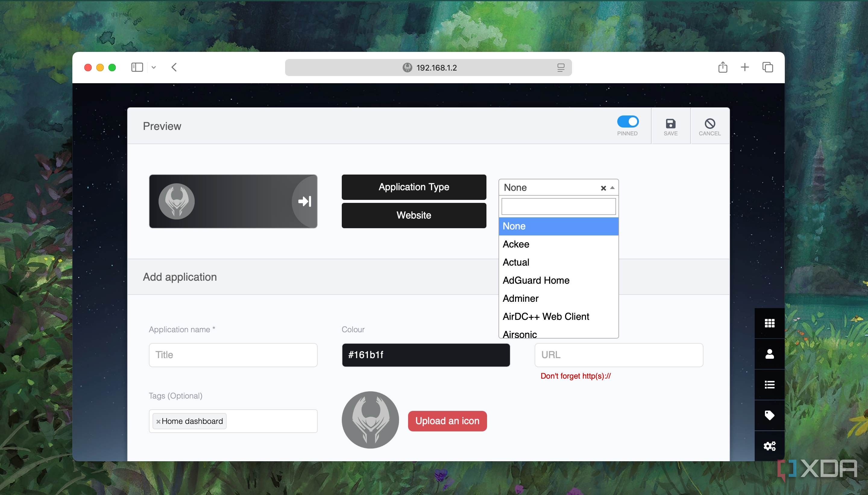The image size is (868, 495).
Task: Clear the None selection with the x
Action: [x=603, y=188]
